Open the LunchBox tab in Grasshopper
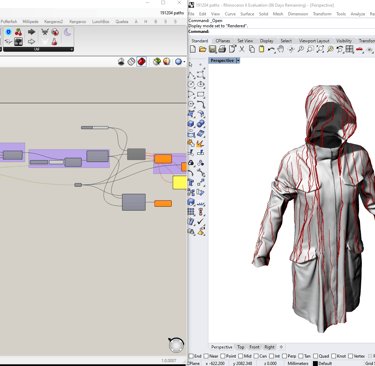The width and height of the screenshot is (375, 366). click(100, 22)
